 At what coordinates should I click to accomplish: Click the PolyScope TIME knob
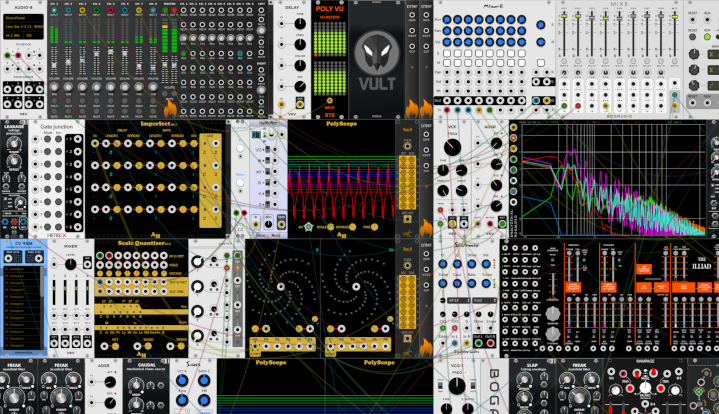pyautogui.click(x=374, y=227)
